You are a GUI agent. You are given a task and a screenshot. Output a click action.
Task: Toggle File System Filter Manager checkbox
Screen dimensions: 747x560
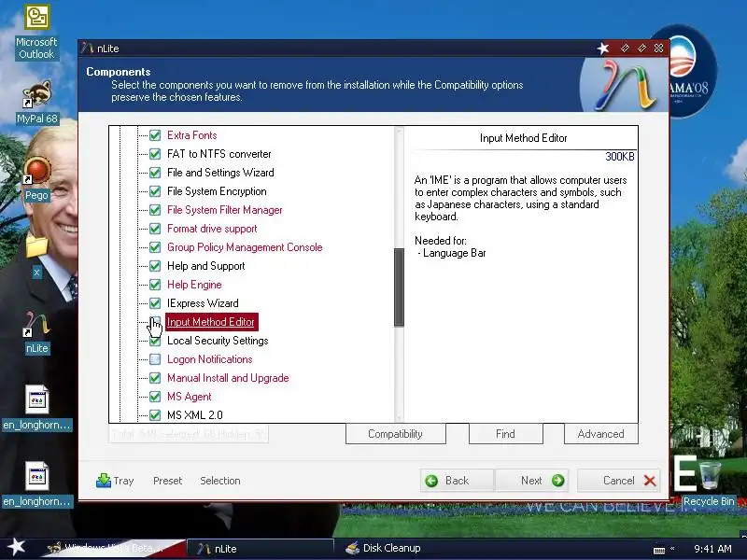point(155,210)
